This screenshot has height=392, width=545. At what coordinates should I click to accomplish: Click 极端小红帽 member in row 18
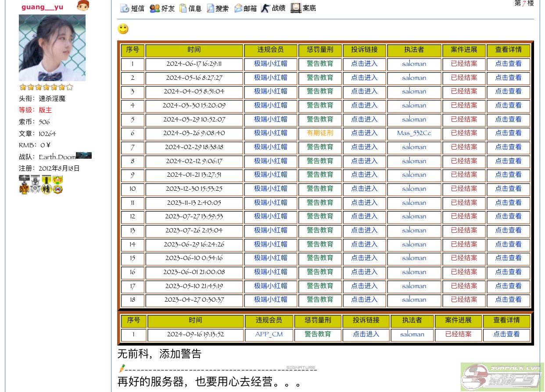(270, 299)
